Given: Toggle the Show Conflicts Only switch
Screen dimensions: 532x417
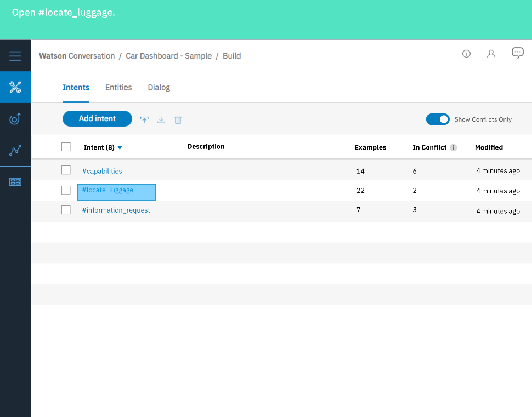Looking at the screenshot, I should (x=438, y=119).
